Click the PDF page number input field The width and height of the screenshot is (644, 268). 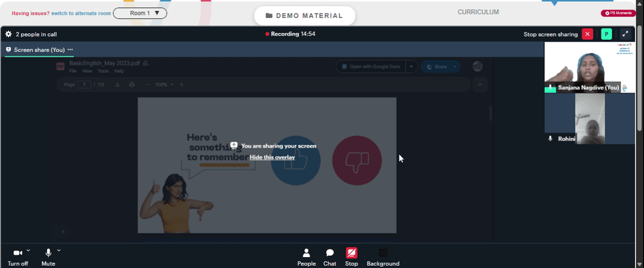pos(84,84)
